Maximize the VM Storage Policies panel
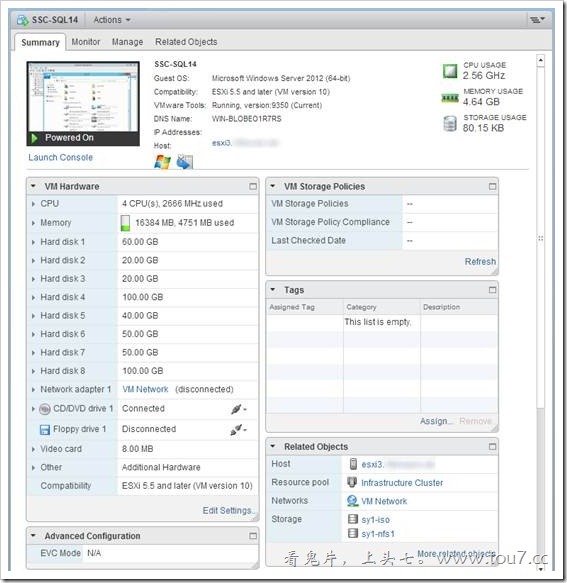 click(x=492, y=186)
